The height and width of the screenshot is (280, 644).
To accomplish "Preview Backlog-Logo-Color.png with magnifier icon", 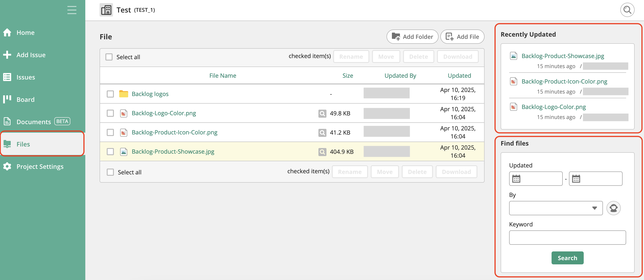I will (x=322, y=113).
